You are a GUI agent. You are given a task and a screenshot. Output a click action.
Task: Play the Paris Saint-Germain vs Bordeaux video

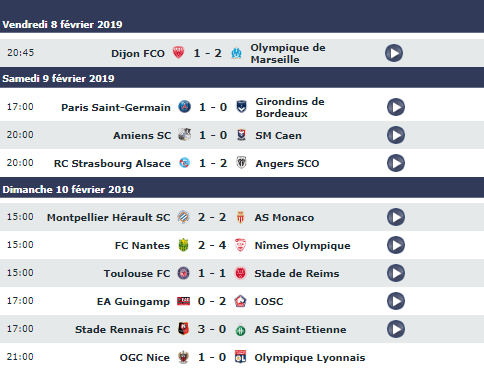click(x=396, y=107)
